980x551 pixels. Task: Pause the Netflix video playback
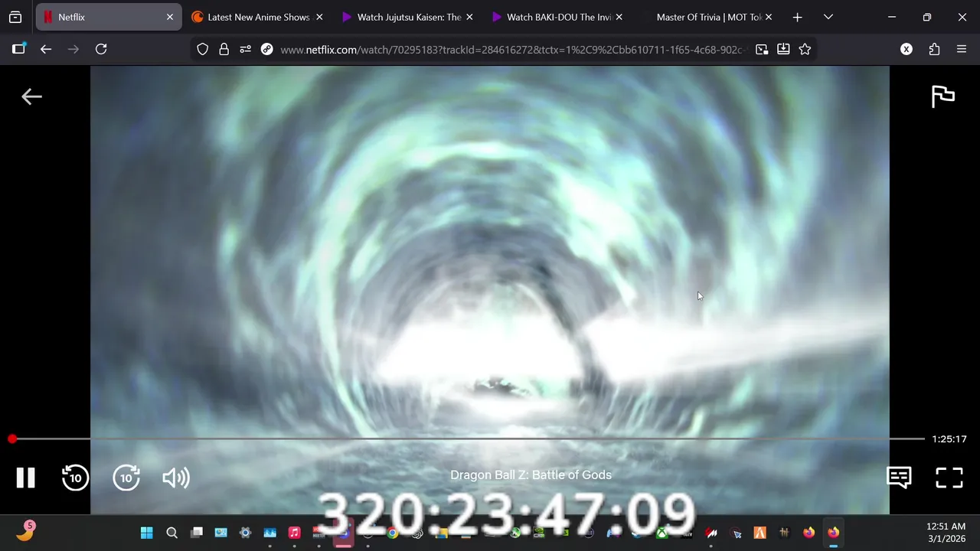point(26,478)
